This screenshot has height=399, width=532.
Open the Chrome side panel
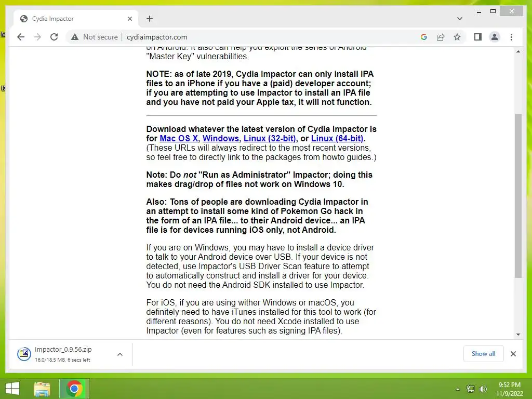click(478, 37)
